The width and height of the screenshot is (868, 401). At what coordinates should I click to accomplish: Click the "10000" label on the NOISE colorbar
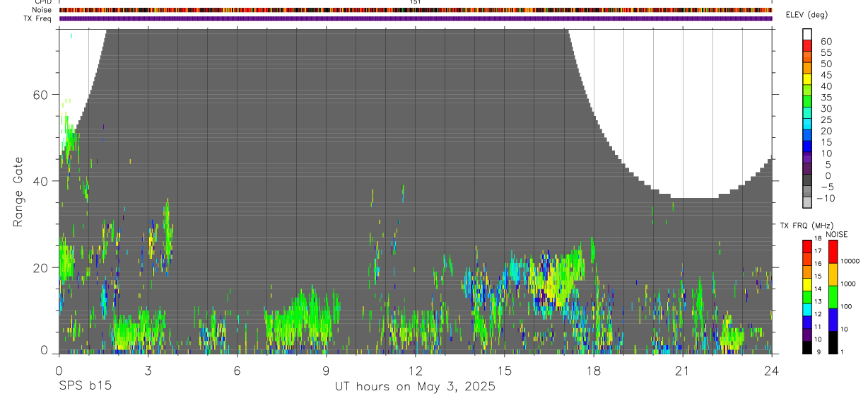[x=851, y=262]
